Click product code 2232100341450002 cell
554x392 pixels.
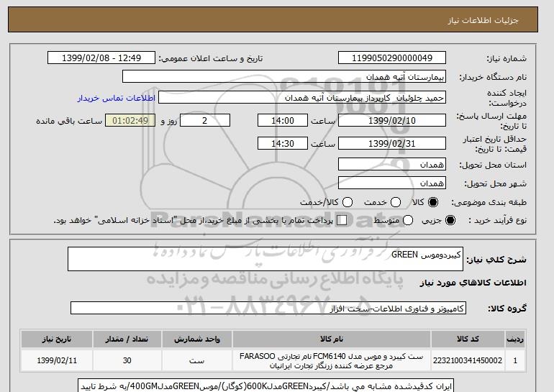pos(468,360)
